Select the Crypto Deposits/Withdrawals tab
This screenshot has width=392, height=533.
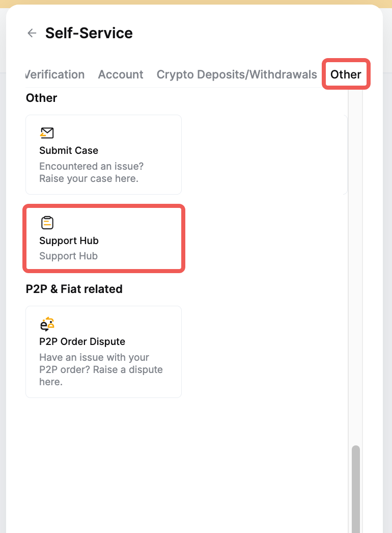[237, 74]
